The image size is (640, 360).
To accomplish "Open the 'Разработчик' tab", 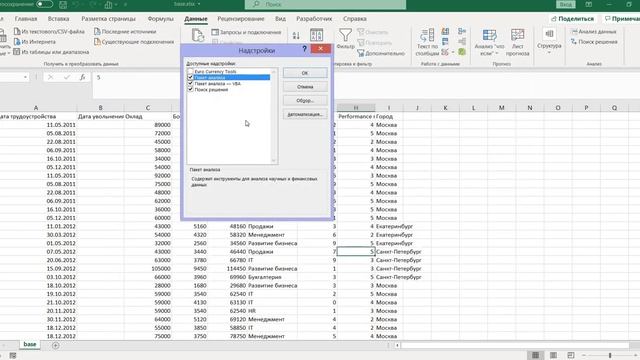I will [314, 19].
